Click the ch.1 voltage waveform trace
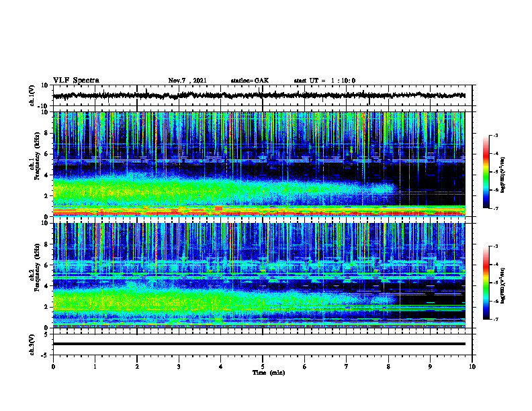 pos(259,95)
